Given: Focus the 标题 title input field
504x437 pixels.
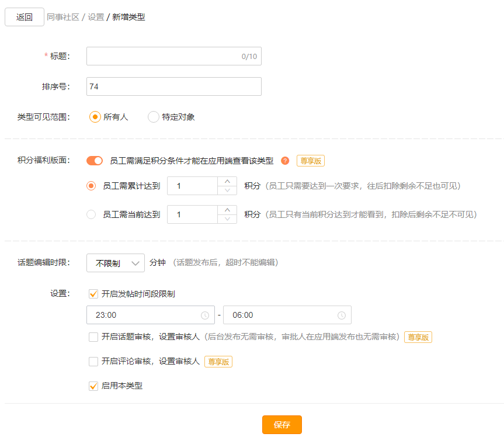Looking at the screenshot, I should coord(174,56).
